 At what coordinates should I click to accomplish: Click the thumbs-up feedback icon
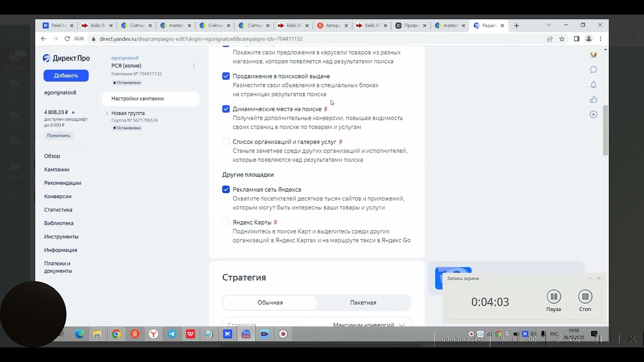click(x=594, y=100)
